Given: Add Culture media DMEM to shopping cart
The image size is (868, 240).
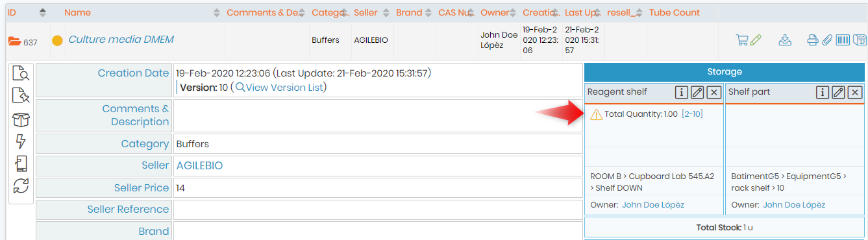Looking at the screenshot, I should [x=742, y=40].
